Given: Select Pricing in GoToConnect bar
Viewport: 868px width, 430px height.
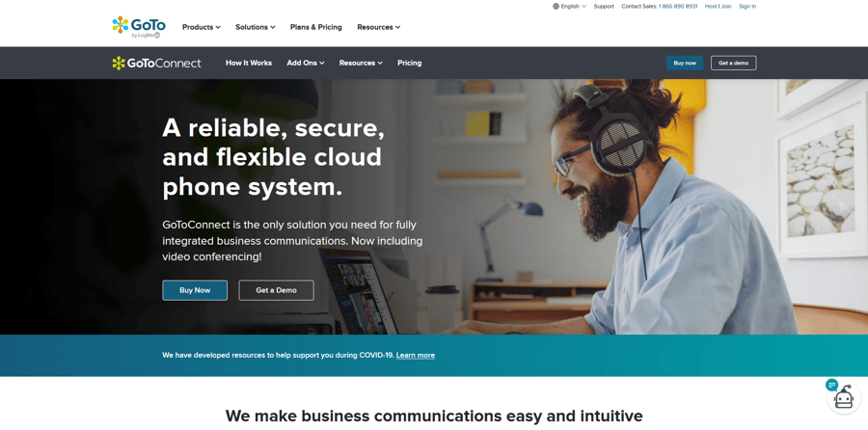Looking at the screenshot, I should coord(410,63).
